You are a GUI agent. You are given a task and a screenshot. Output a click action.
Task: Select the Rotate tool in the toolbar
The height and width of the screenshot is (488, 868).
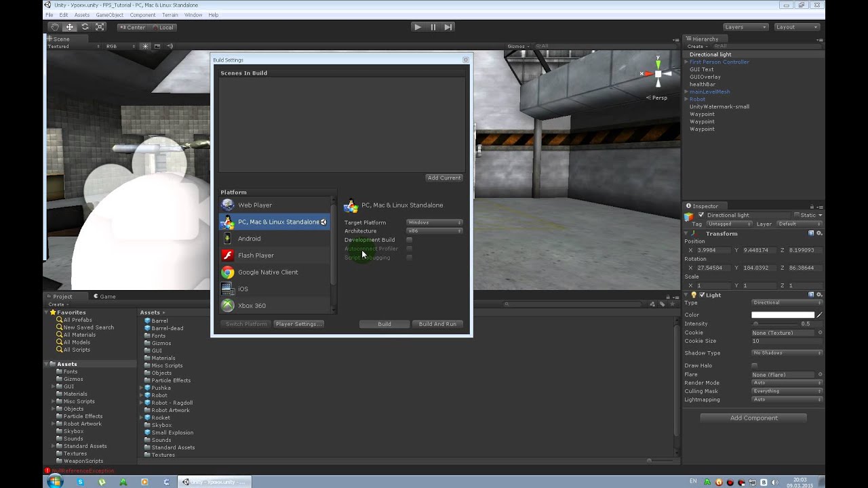point(85,27)
